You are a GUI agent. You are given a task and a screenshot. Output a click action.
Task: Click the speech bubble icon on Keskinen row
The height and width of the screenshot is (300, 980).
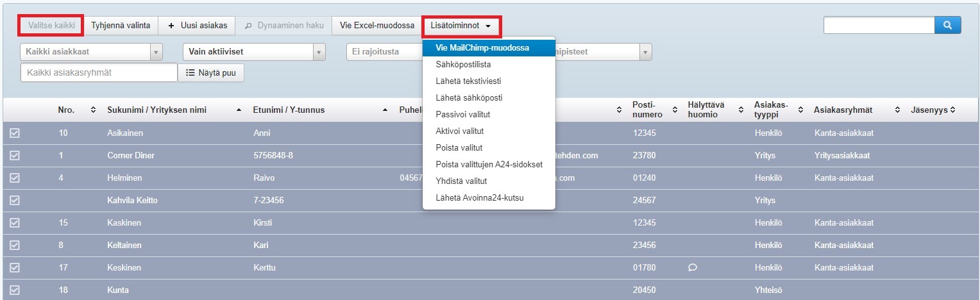tap(692, 268)
